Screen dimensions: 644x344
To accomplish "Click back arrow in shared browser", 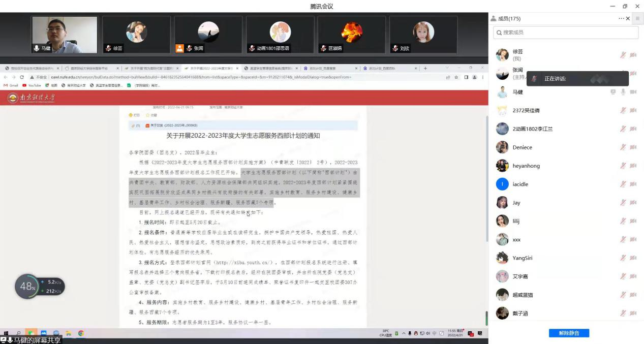I will tap(6, 77).
